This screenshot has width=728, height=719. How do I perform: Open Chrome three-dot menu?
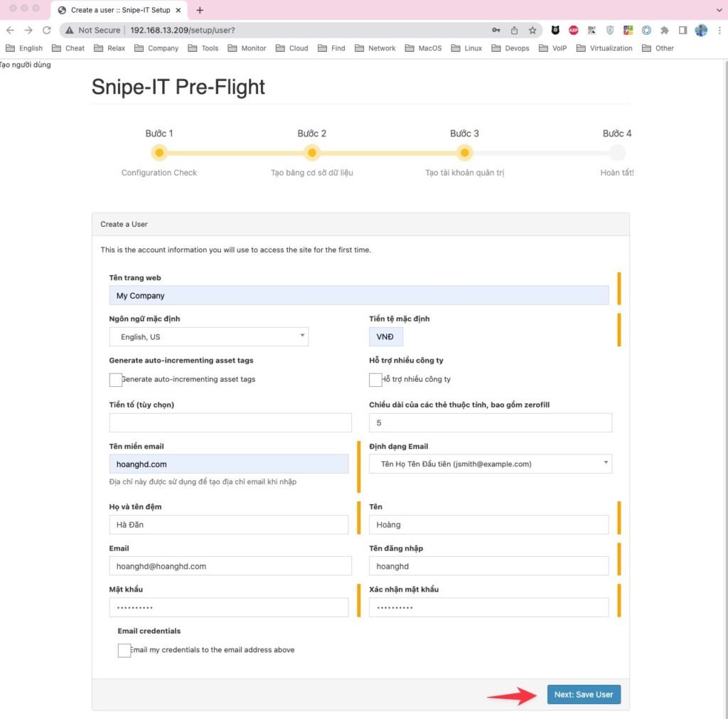click(x=719, y=30)
